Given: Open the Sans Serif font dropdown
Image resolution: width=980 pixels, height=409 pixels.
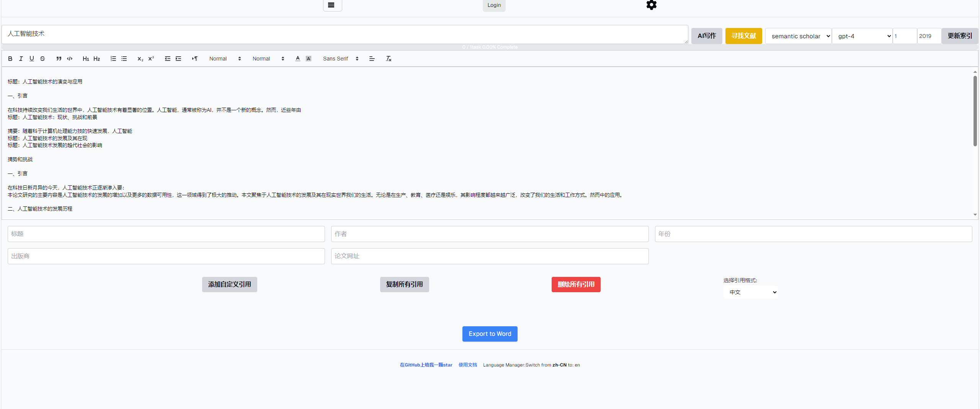Looking at the screenshot, I should (x=340, y=59).
